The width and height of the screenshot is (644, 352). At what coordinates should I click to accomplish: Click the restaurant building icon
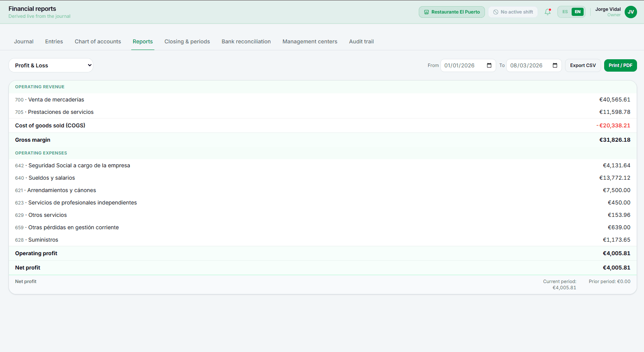(x=426, y=12)
